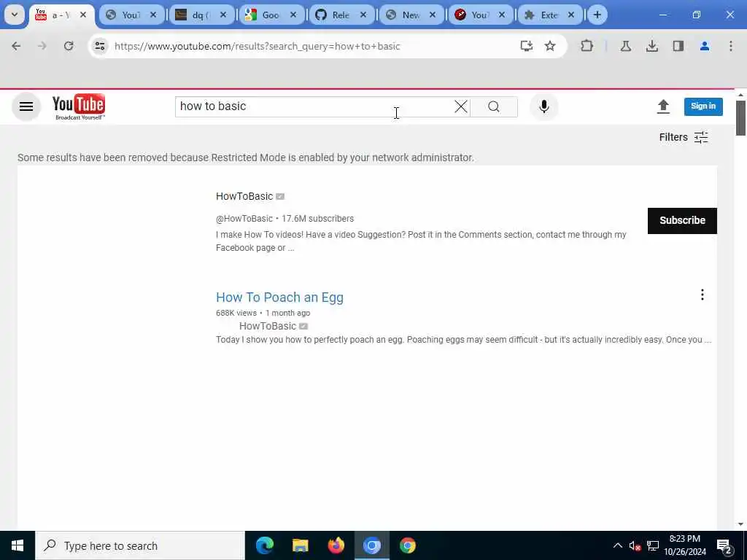View site information icon in address bar
The height and width of the screenshot is (560, 747).
[x=100, y=46]
